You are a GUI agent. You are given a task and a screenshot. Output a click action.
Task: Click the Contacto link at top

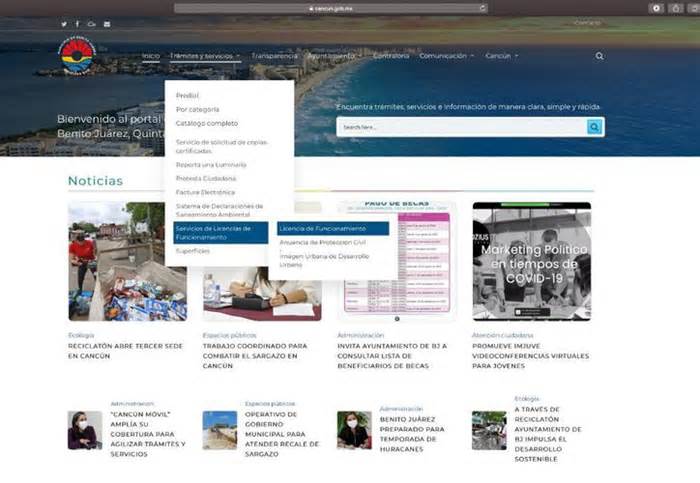(588, 22)
